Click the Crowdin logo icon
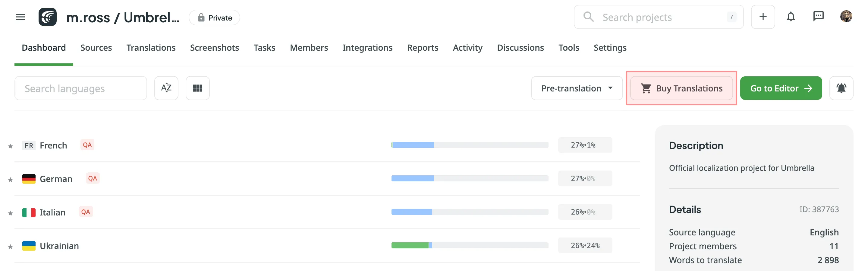 (x=48, y=17)
